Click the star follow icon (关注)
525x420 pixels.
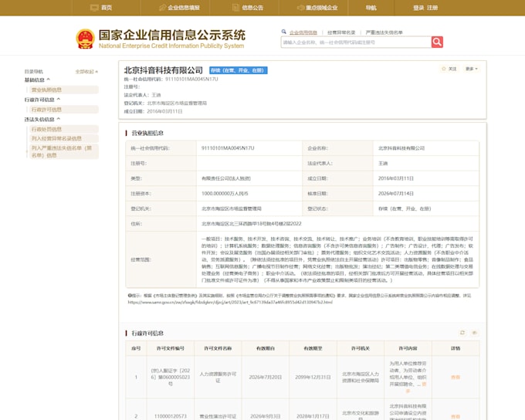click(x=444, y=69)
